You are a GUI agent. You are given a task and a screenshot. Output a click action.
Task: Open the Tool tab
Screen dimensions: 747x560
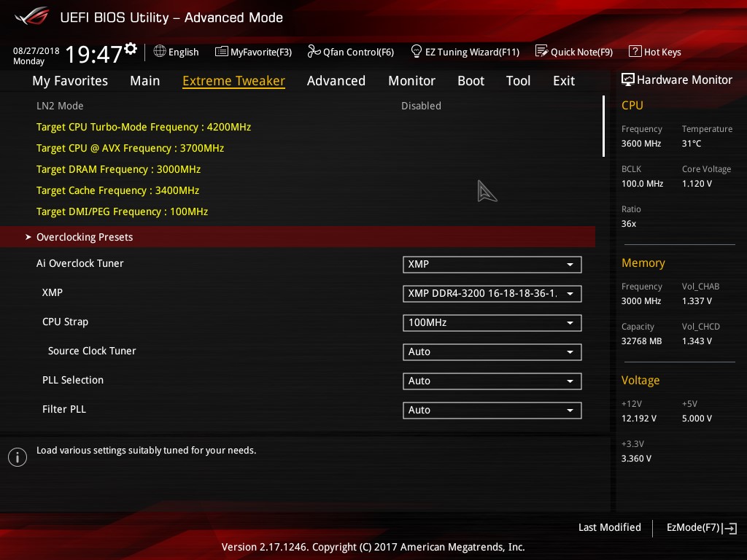(x=519, y=81)
